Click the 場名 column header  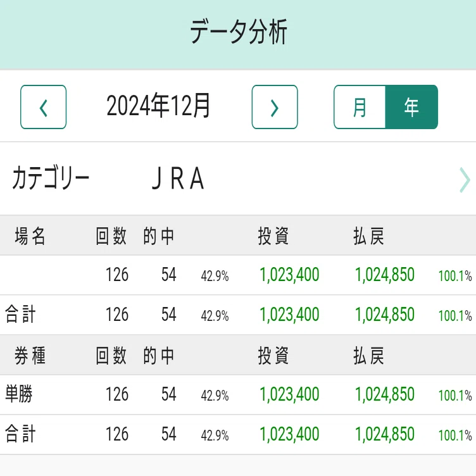click(30, 236)
